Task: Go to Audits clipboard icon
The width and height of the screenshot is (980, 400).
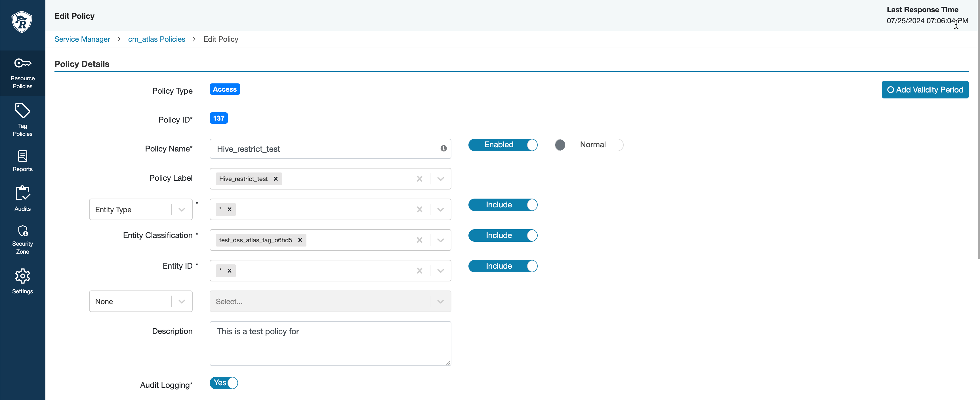Action: click(x=22, y=193)
